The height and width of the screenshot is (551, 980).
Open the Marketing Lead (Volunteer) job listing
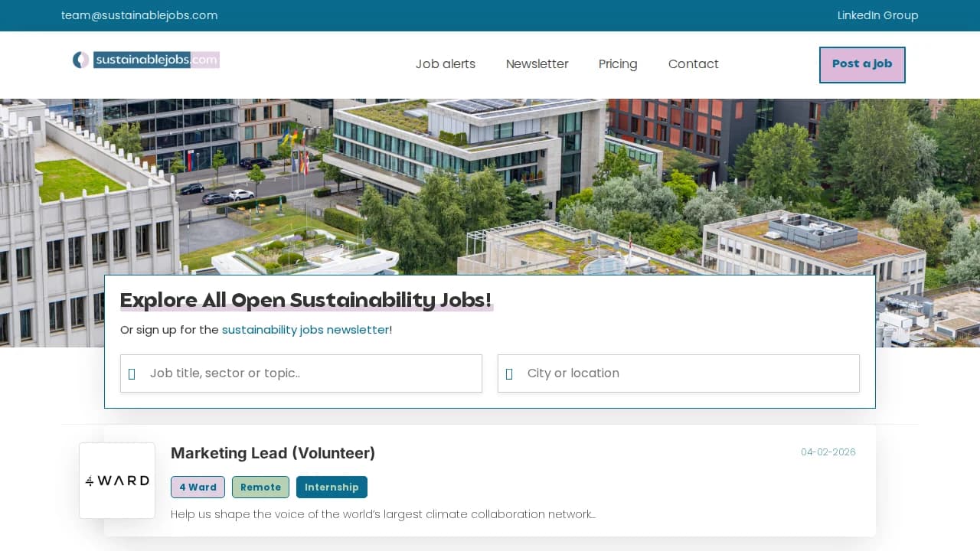click(273, 453)
